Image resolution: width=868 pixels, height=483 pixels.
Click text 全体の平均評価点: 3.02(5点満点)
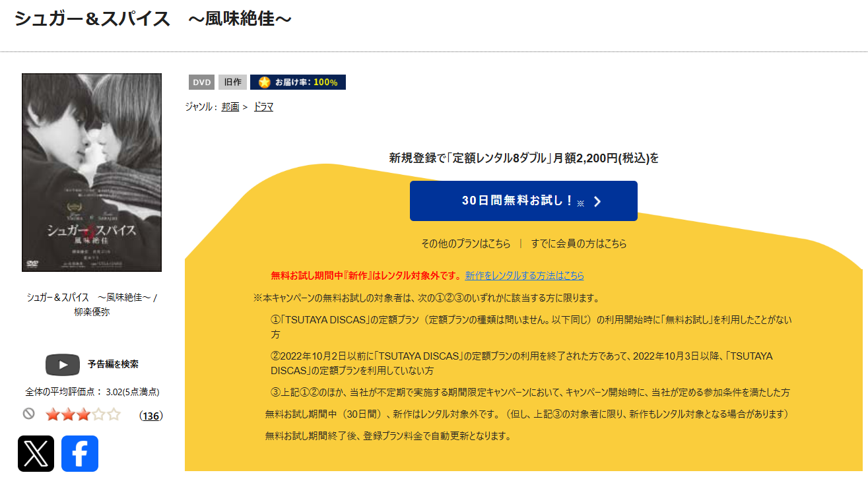[x=92, y=392]
